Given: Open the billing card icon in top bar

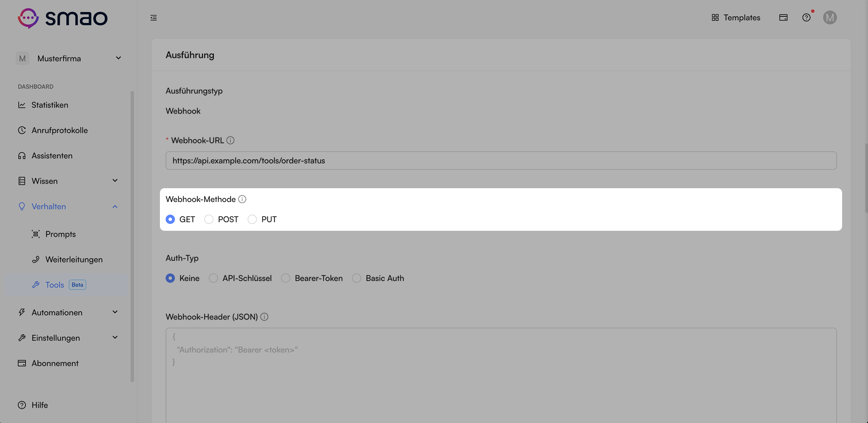Looking at the screenshot, I should (x=783, y=18).
